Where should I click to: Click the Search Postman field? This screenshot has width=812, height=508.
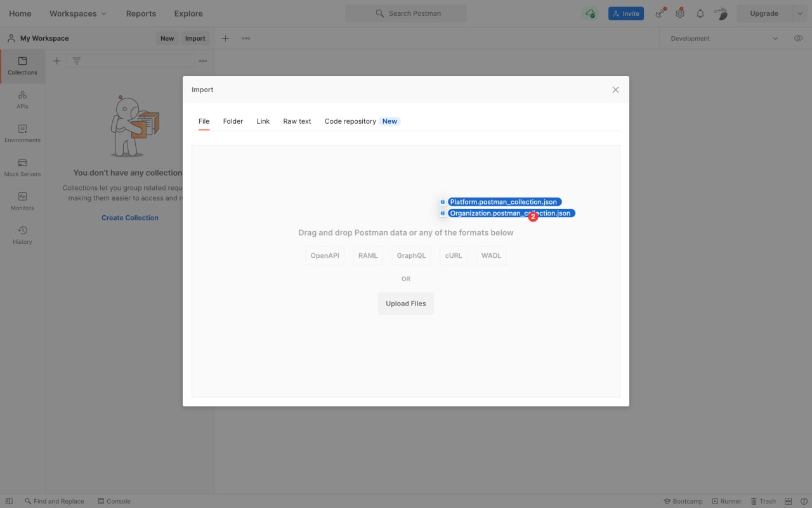(406, 13)
